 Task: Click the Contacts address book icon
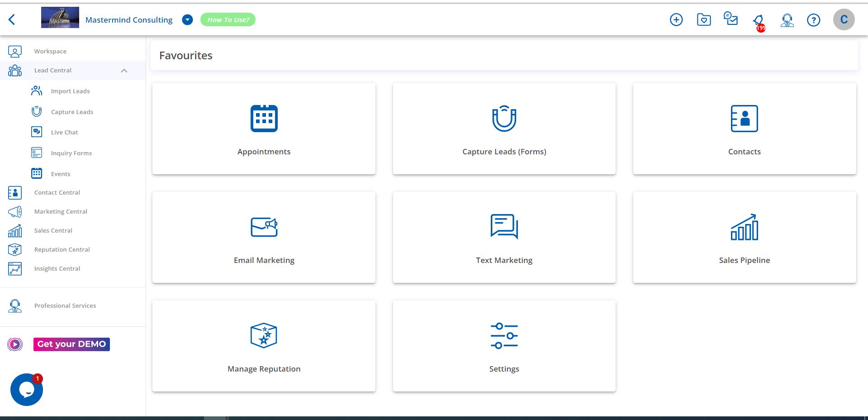coord(745,119)
